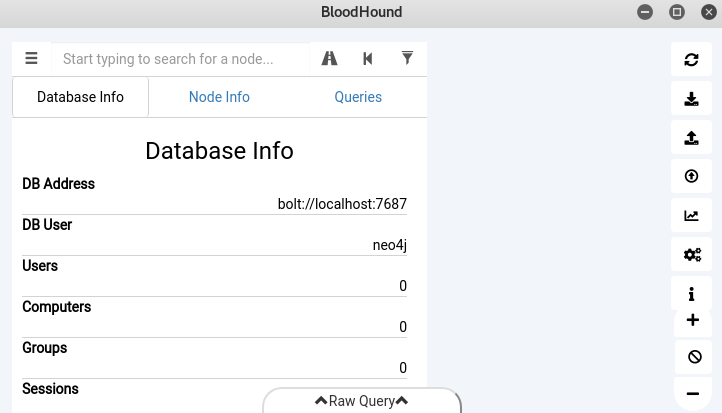Export graph using download icon

[x=691, y=98]
